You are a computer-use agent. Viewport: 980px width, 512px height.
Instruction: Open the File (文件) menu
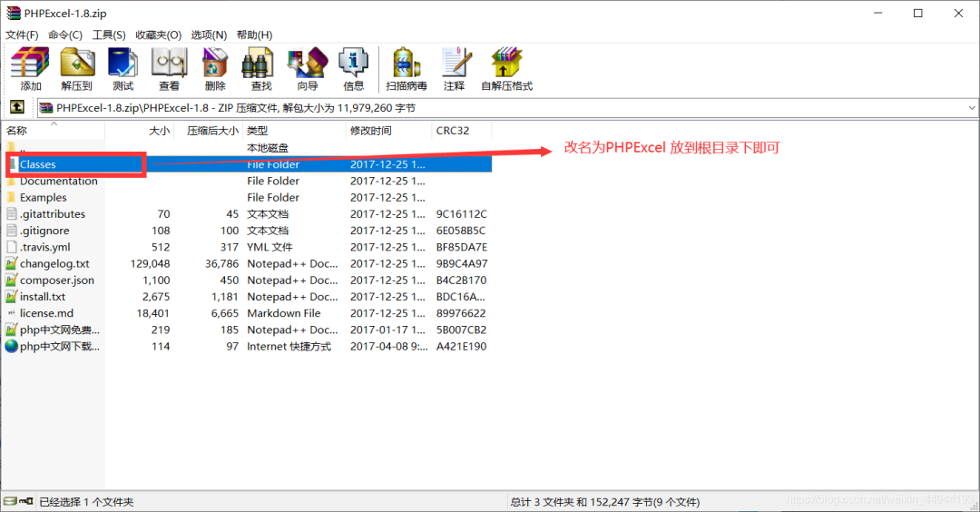click(x=22, y=35)
